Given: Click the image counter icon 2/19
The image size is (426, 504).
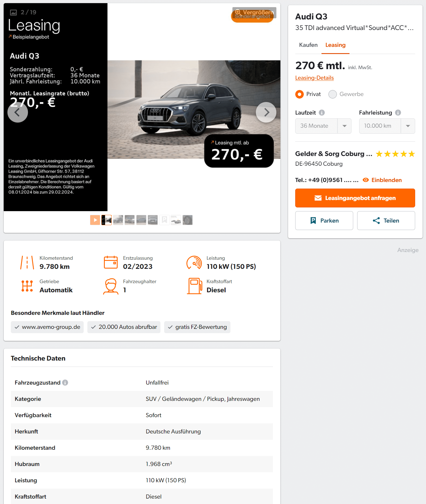Looking at the screenshot, I should tap(13, 13).
